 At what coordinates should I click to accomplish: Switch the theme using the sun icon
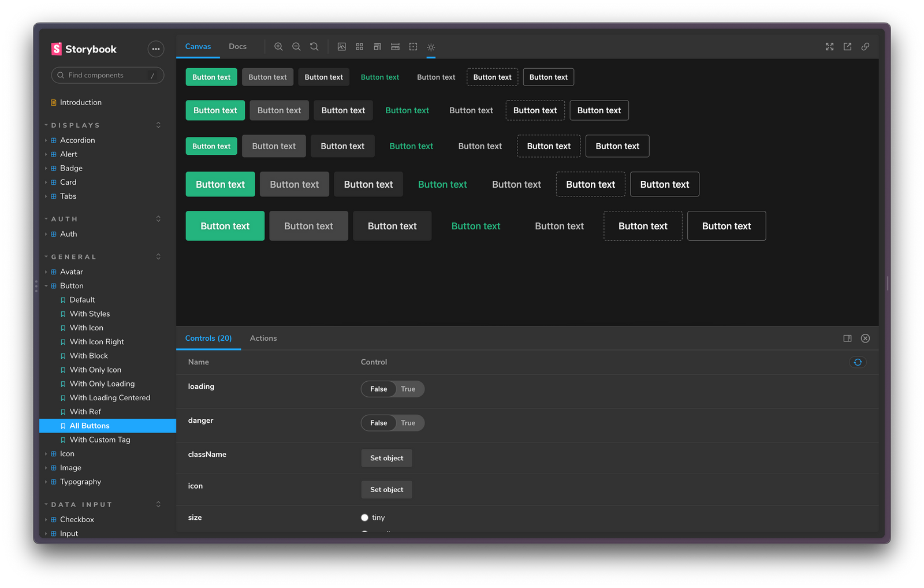(431, 47)
